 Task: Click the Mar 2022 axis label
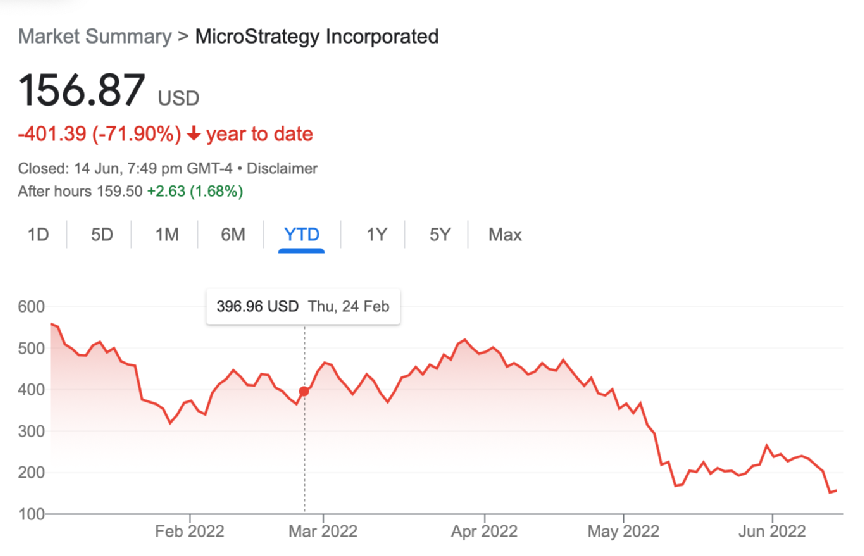point(324,530)
